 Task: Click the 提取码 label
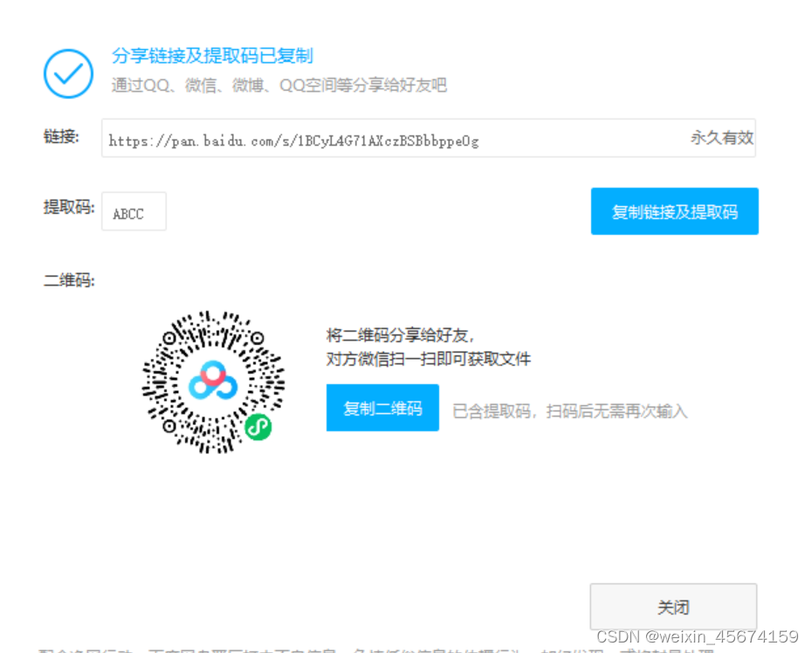tap(69, 207)
